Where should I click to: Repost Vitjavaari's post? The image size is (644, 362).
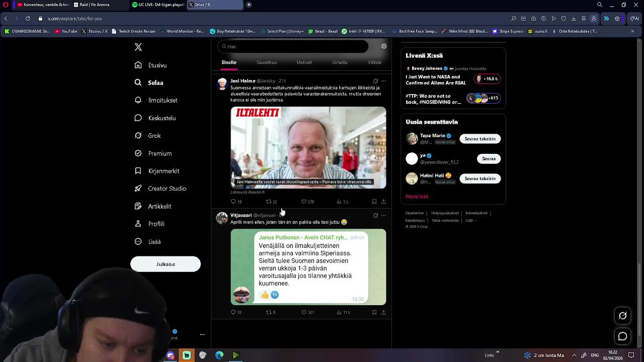pyautogui.click(x=271, y=312)
